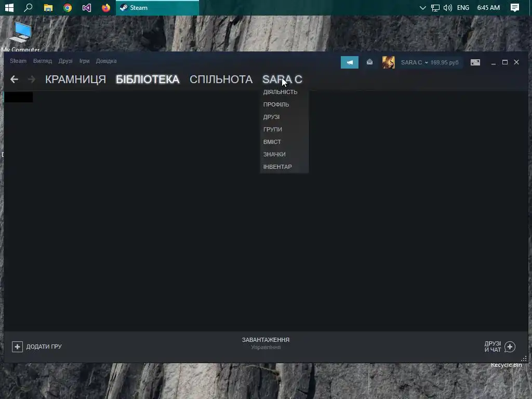Open the Друзі menu in menu bar
The height and width of the screenshot is (399, 532).
[65, 61]
